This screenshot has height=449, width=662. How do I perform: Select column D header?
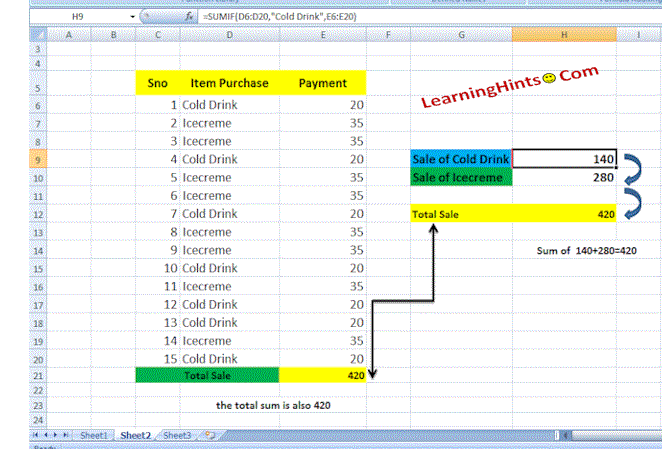click(x=229, y=35)
